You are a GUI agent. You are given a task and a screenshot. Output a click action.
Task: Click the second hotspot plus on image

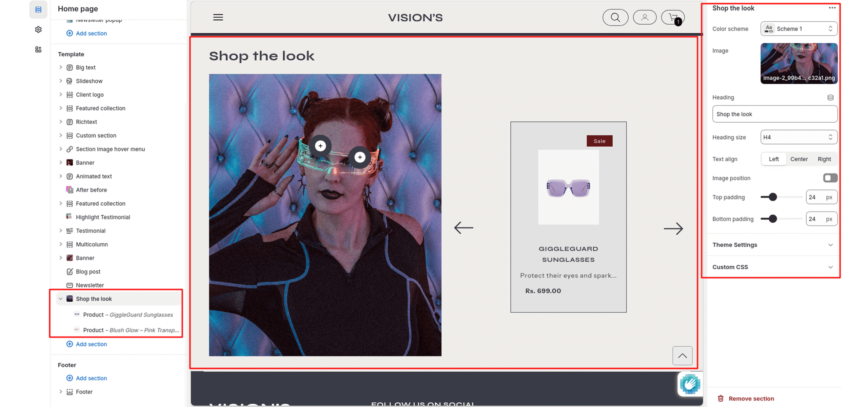[359, 157]
